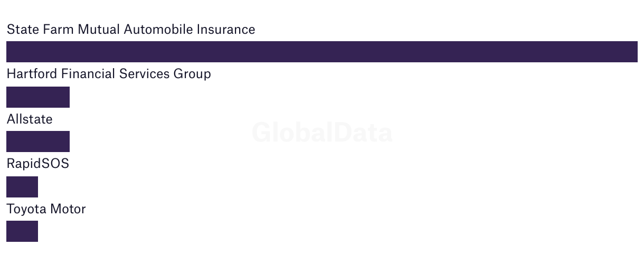644x264 pixels.
Task: Select the RapidSOS company label
Action: pos(37,164)
